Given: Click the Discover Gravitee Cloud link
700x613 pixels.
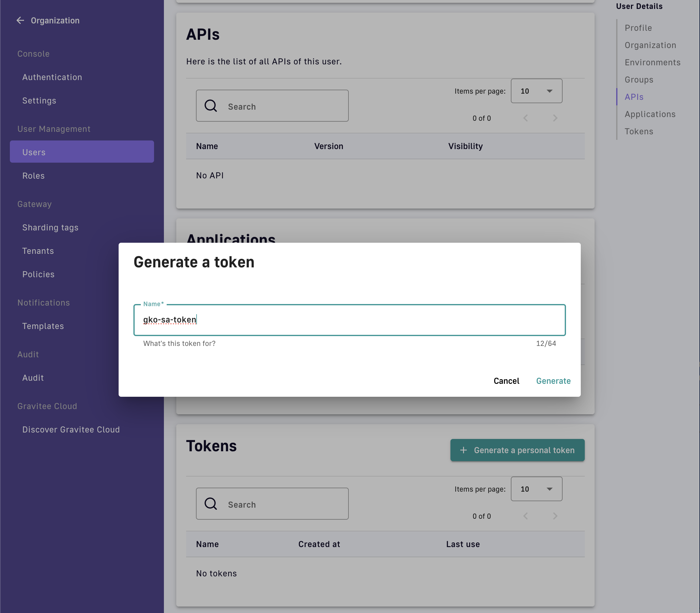Looking at the screenshot, I should (x=71, y=430).
